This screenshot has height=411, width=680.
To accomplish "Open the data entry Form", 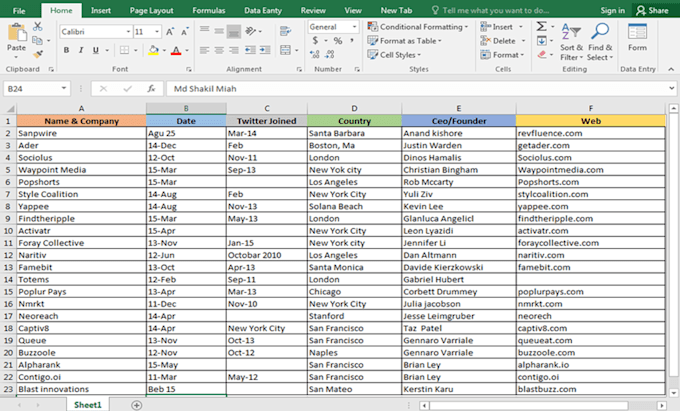I will coord(637,37).
